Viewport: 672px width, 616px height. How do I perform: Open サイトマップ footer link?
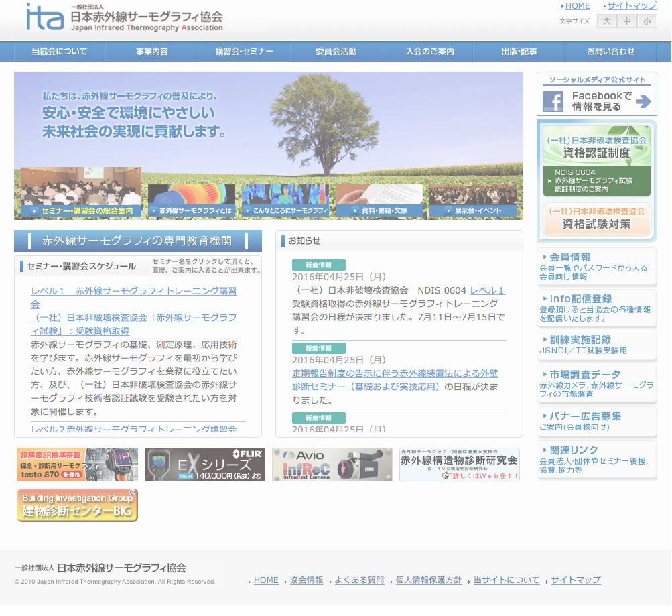pos(576,580)
